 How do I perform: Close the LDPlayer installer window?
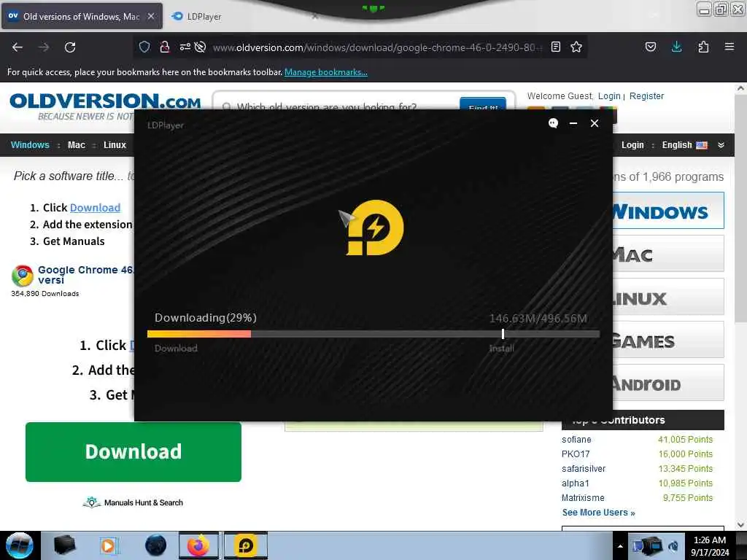click(x=595, y=123)
